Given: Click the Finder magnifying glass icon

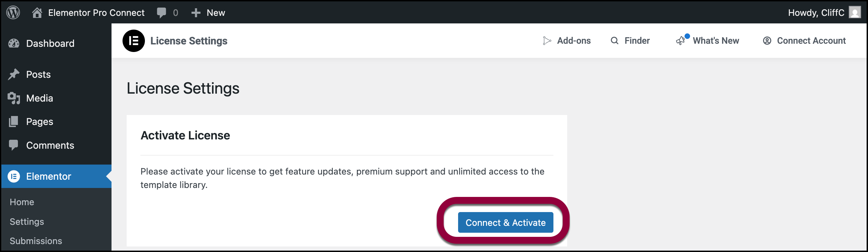Looking at the screenshot, I should [x=614, y=41].
